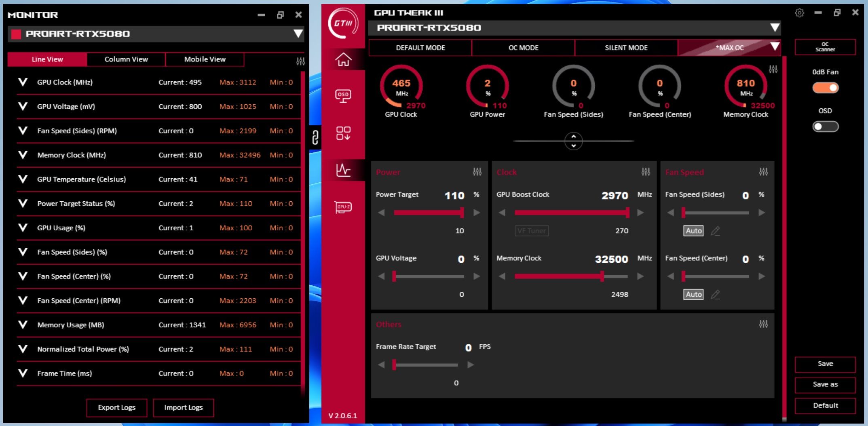The width and height of the screenshot is (868, 426).
Task: Open the Monitor window GPU selection dropdown
Action: (298, 34)
